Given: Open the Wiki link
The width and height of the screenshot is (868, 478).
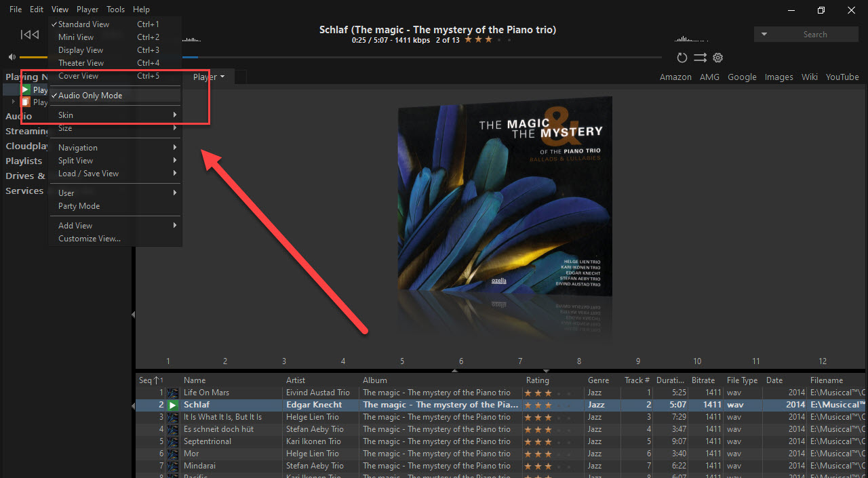Looking at the screenshot, I should point(810,77).
